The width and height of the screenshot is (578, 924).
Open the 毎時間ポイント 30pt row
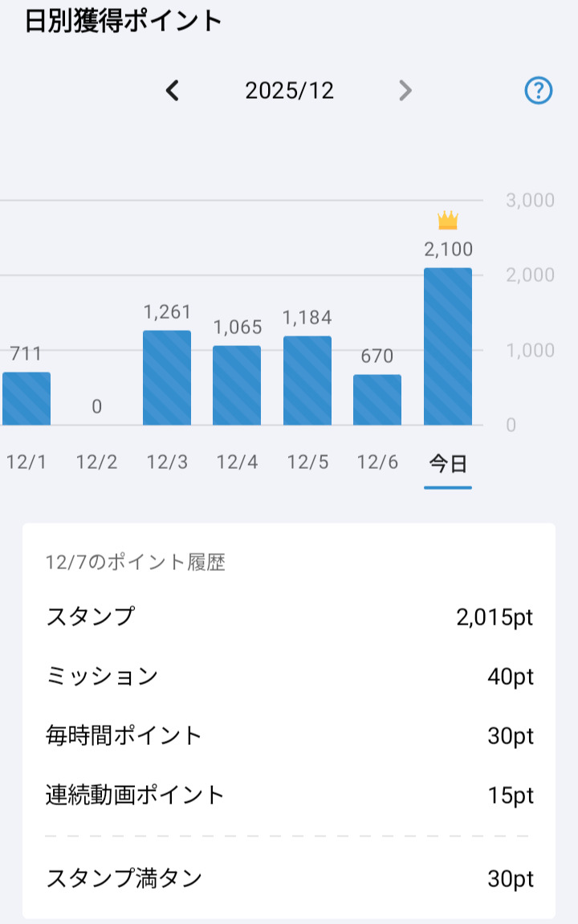[x=289, y=735]
